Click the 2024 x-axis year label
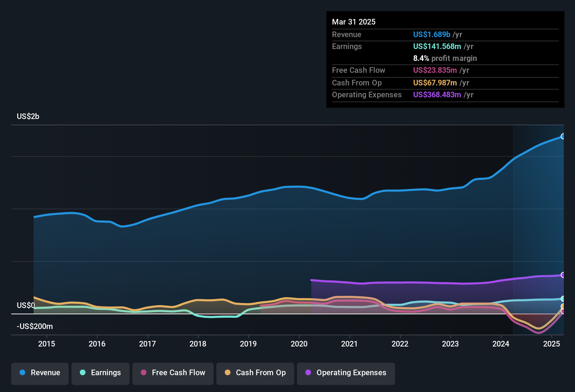Screen dimensions: 575x392 tap(501, 344)
